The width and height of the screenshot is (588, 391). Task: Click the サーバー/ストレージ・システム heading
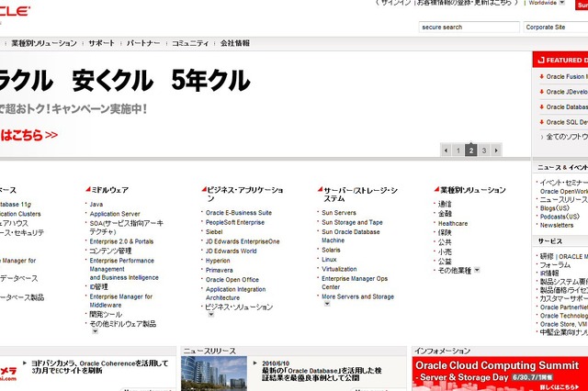360,195
